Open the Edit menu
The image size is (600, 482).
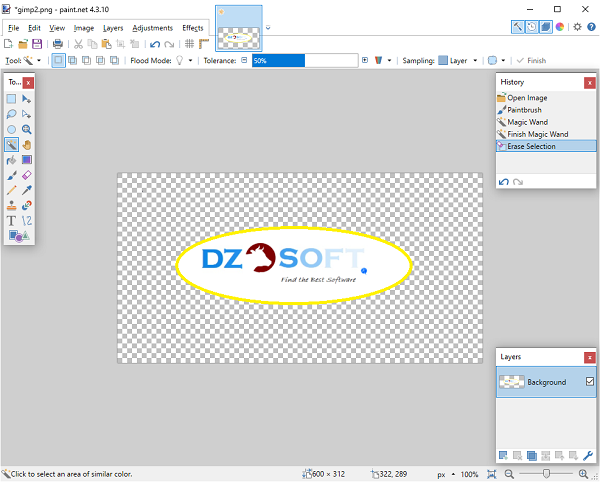coord(34,28)
